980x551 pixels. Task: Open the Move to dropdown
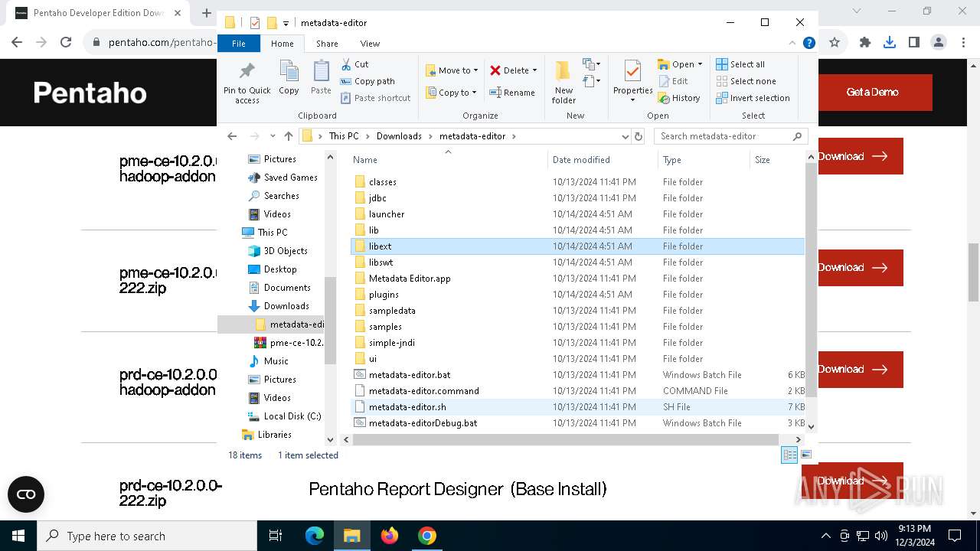[x=452, y=70]
